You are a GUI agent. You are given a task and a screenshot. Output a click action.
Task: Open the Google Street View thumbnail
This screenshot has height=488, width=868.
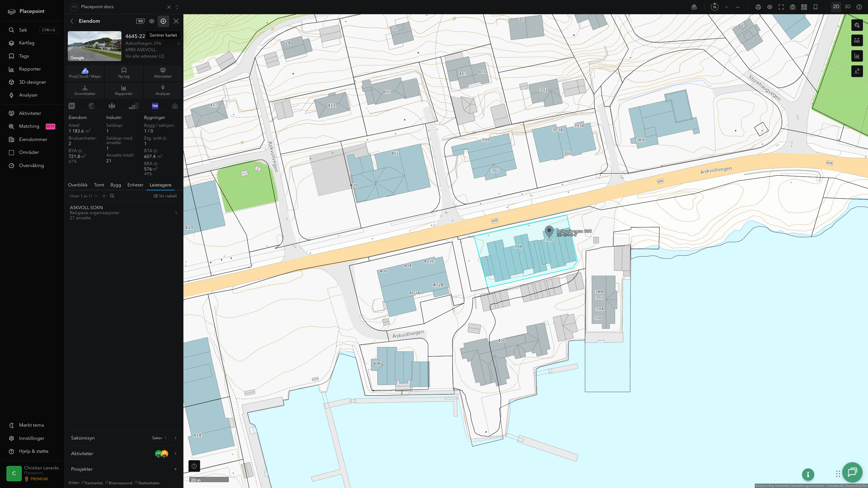pos(95,46)
